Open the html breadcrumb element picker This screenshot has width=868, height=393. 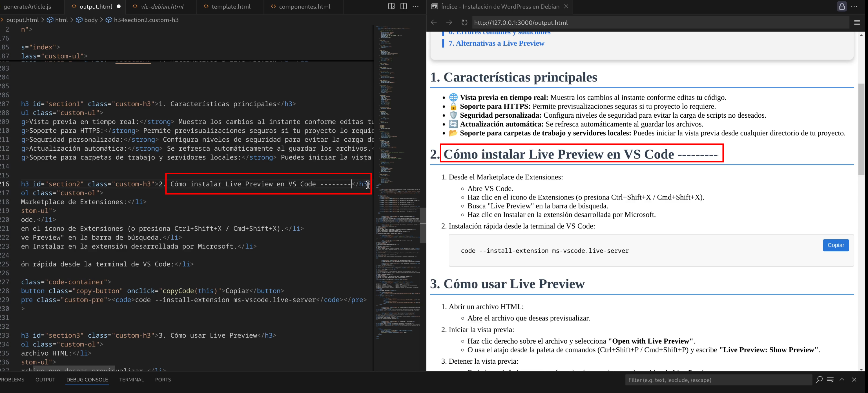tap(57, 20)
